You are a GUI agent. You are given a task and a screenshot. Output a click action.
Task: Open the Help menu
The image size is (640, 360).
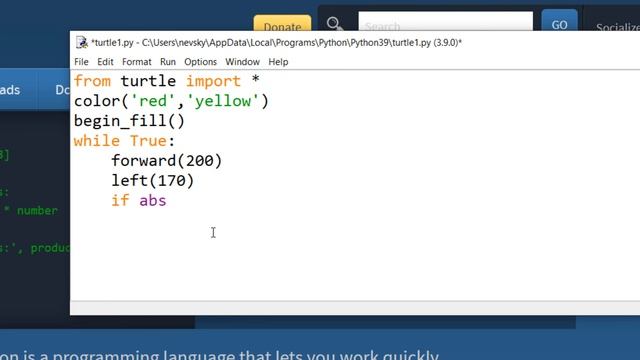278,62
